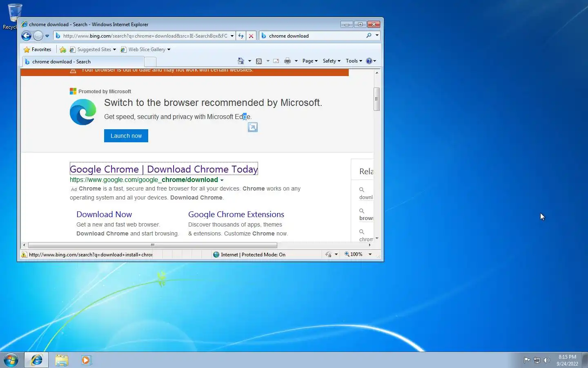
Task: Click the RSS Feeds icon
Action: pos(259,61)
